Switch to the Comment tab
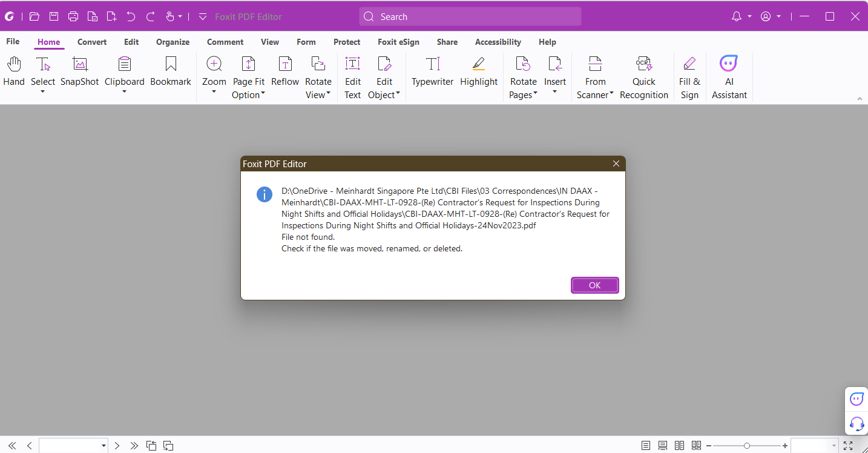868x453 pixels. [x=225, y=42]
